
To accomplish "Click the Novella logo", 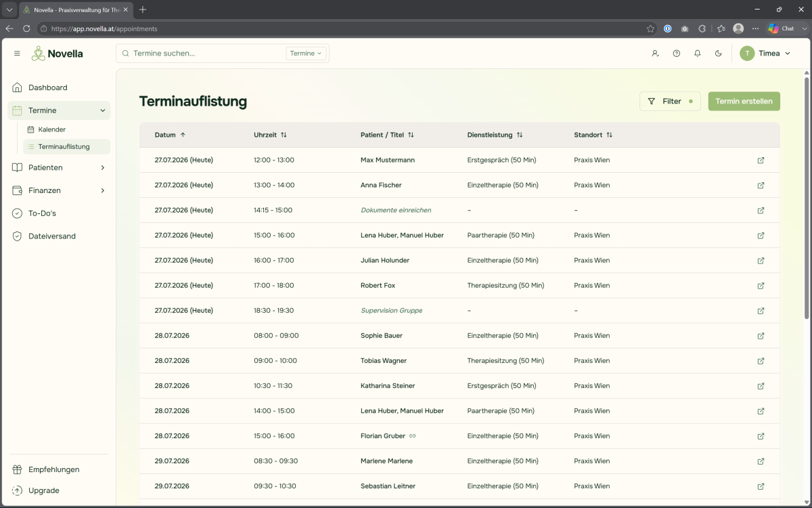I will click(58, 54).
